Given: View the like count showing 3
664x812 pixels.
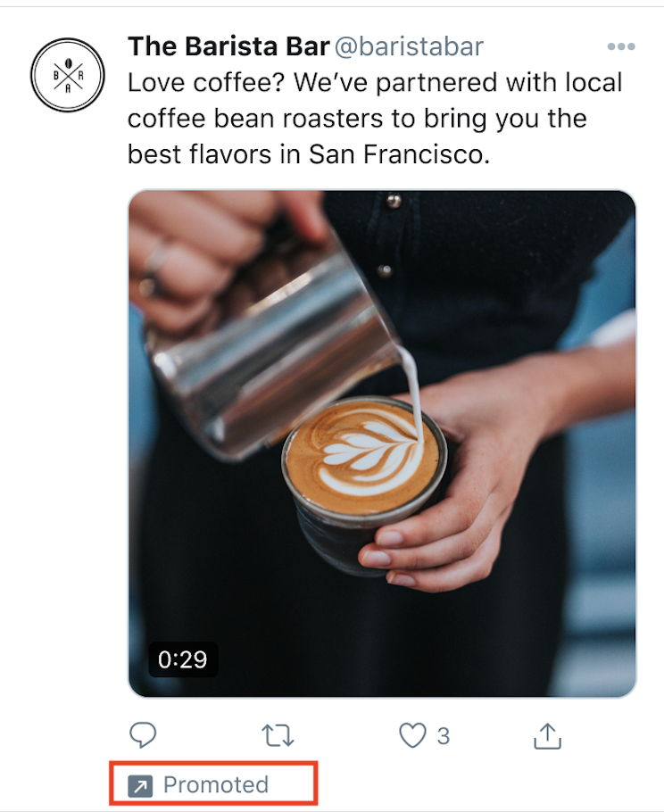Looking at the screenshot, I should click(443, 736).
